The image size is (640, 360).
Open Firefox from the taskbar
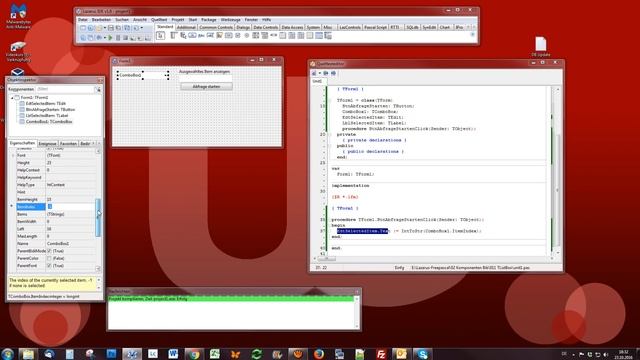coord(319,353)
